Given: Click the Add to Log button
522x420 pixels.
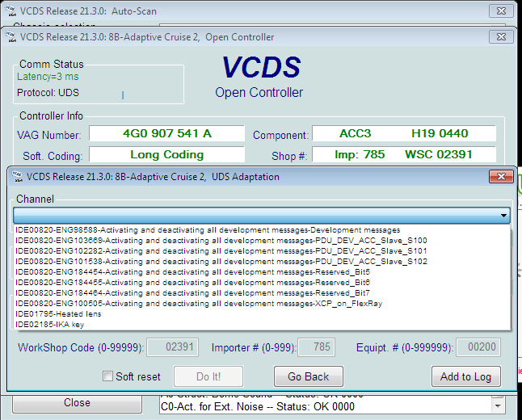Looking at the screenshot, I should click(465, 376).
